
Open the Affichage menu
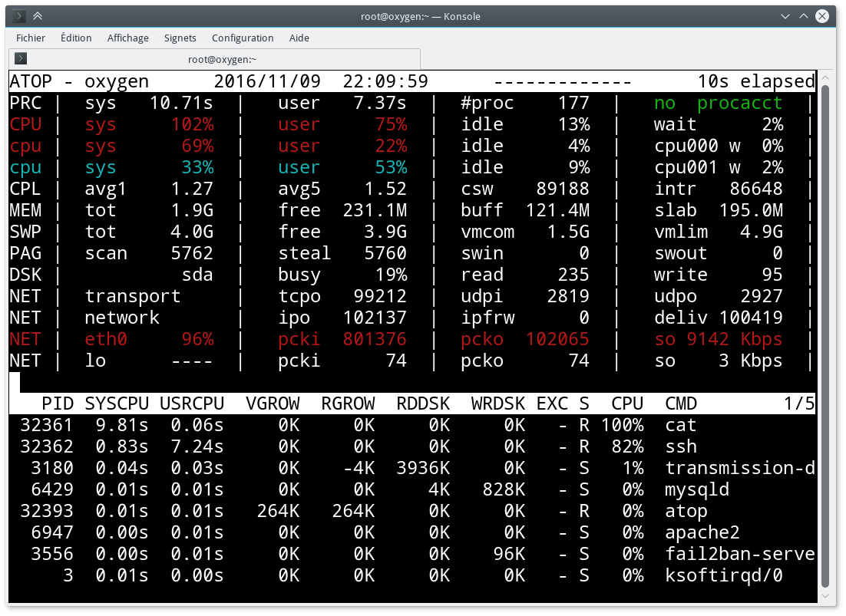click(128, 38)
